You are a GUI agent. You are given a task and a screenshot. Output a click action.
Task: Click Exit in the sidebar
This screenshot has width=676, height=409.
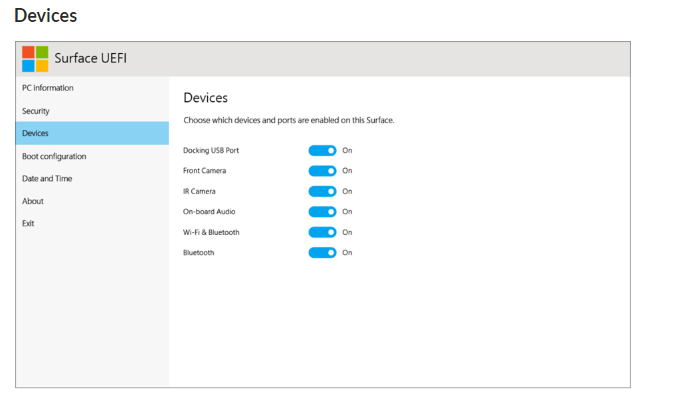[x=92, y=223]
